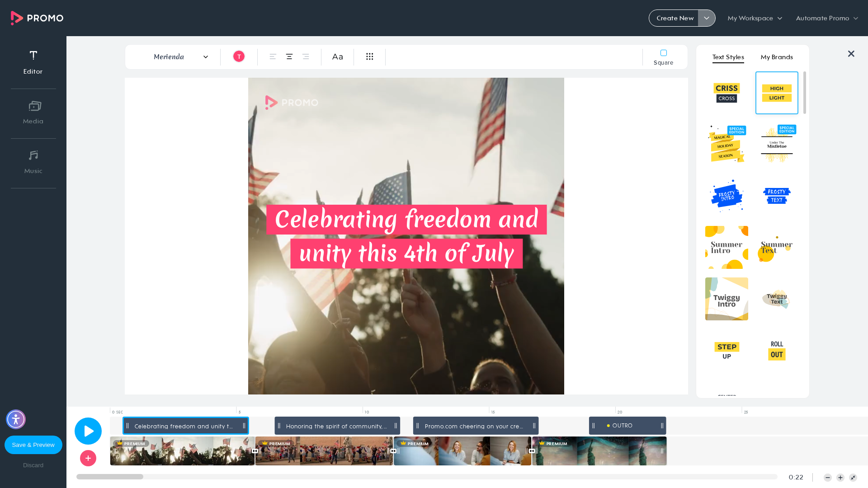
Task: Add a new clip with plus button
Action: click(x=88, y=458)
